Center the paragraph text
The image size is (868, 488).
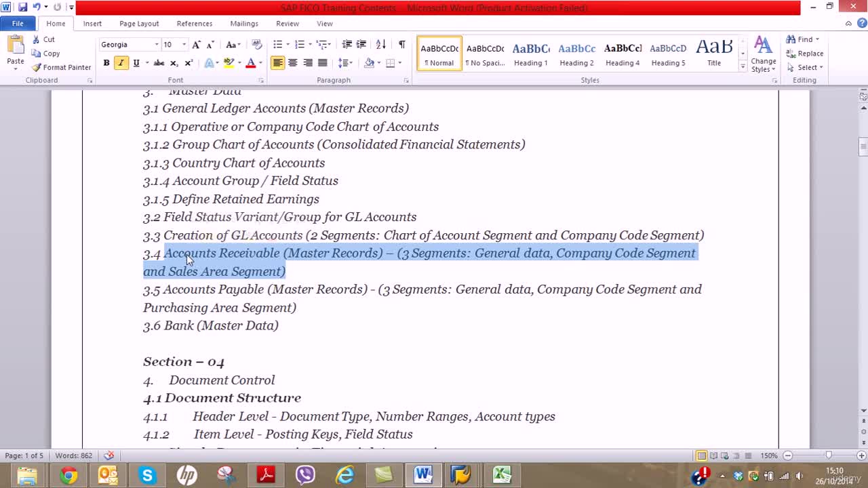click(292, 63)
